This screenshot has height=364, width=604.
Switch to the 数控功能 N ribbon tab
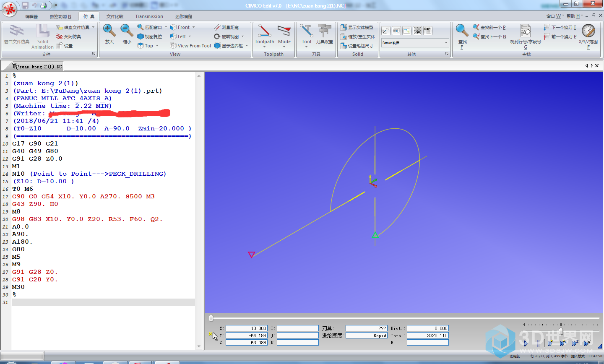point(60,16)
